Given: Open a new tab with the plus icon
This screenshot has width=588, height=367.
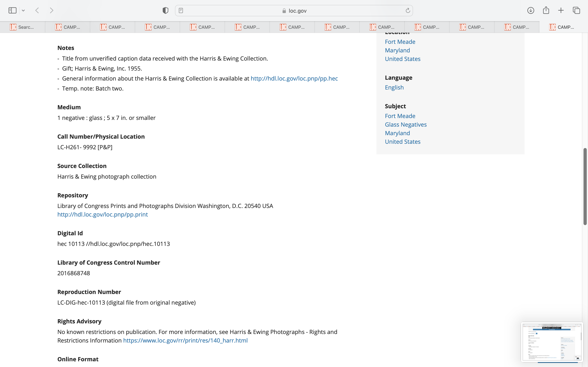Looking at the screenshot, I should [x=561, y=10].
